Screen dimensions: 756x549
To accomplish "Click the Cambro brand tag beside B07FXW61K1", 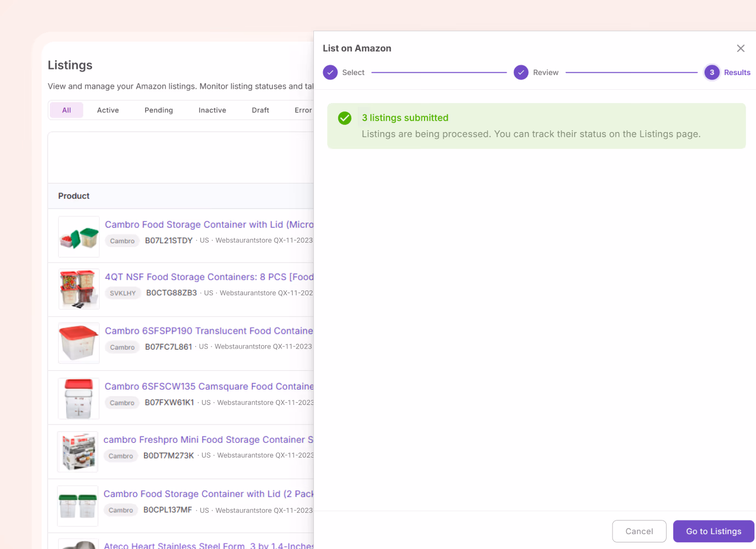I will [x=122, y=403].
